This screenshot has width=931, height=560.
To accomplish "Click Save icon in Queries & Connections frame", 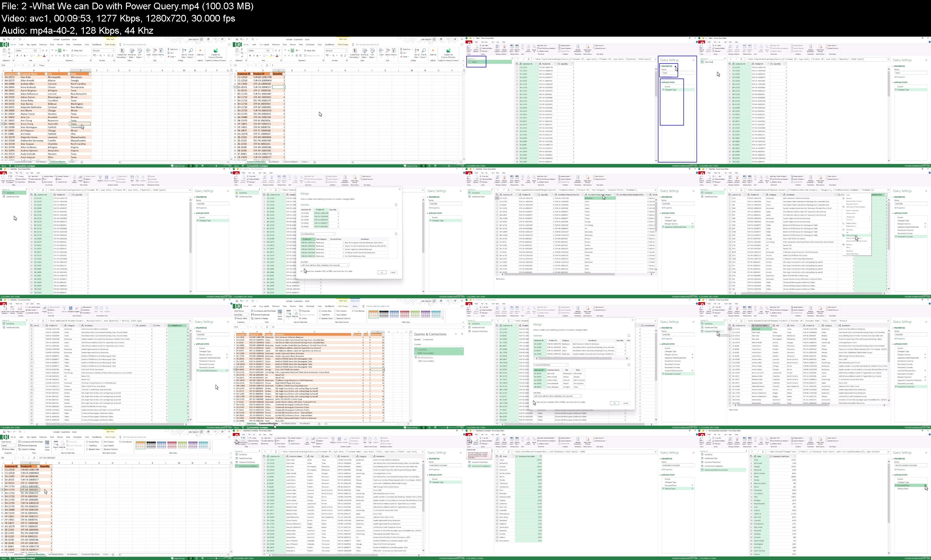I will click(x=237, y=301).
